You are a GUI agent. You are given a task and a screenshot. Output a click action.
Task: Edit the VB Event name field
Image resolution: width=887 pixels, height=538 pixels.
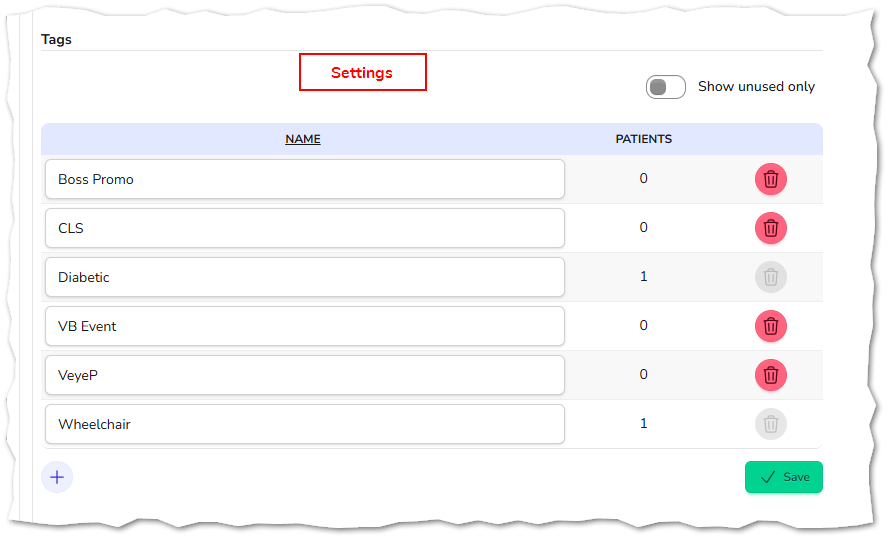305,326
